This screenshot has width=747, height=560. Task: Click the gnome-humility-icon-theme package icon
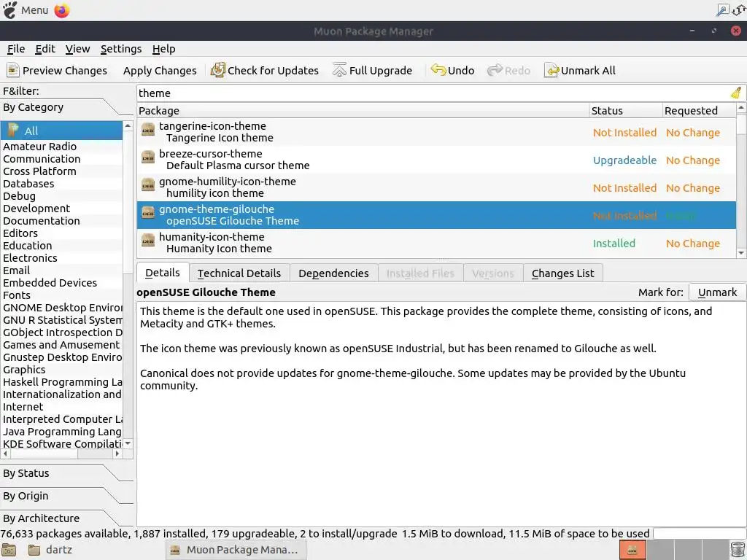pyautogui.click(x=148, y=184)
